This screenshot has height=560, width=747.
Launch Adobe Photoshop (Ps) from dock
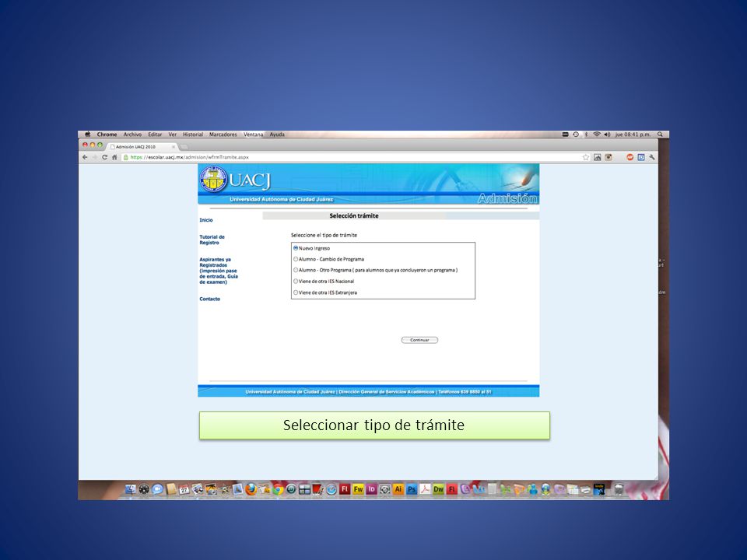click(x=412, y=489)
